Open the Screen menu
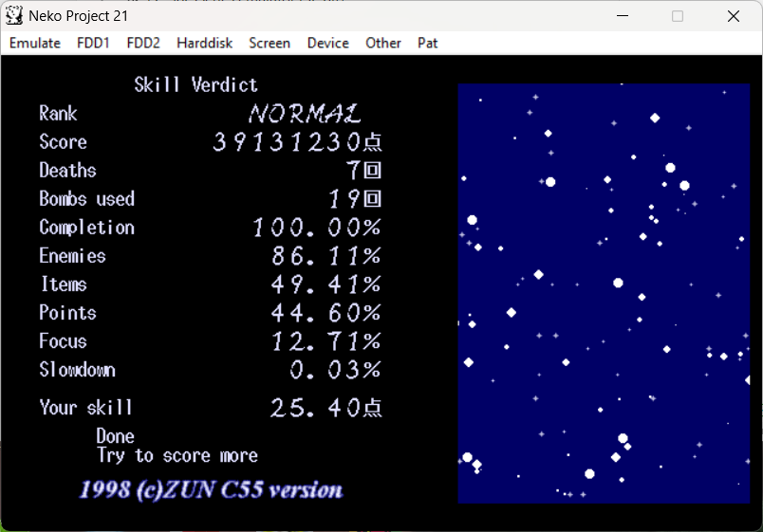The width and height of the screenshot is (763, 532). (x=270, y=44)
